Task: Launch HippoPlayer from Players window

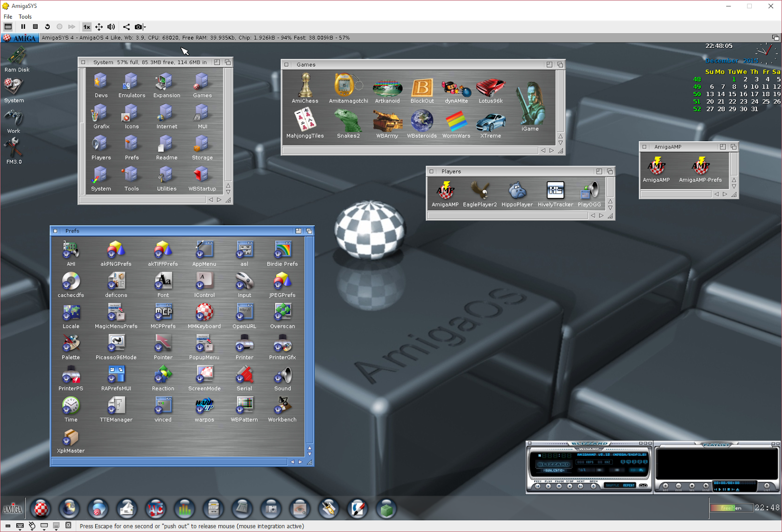Action: [517, 194]
